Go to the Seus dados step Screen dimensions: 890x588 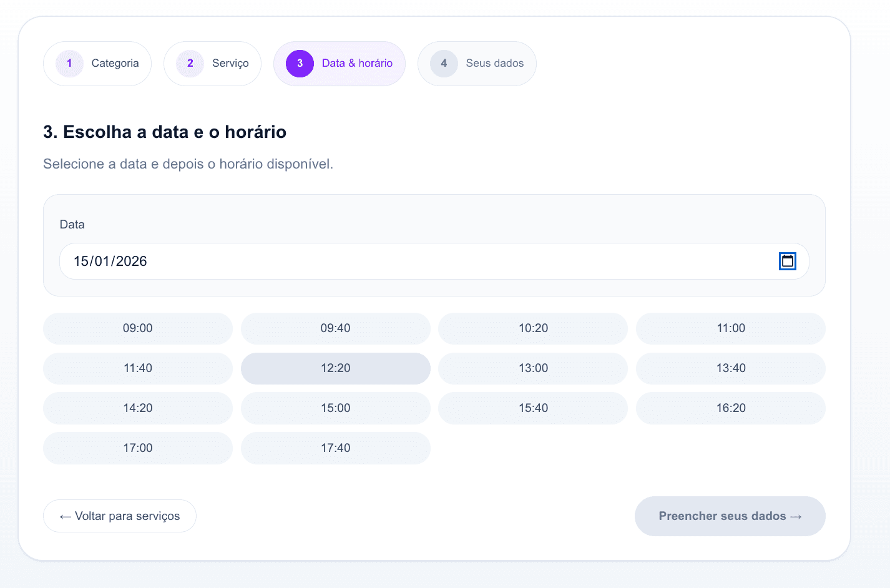tap(476, 63)
